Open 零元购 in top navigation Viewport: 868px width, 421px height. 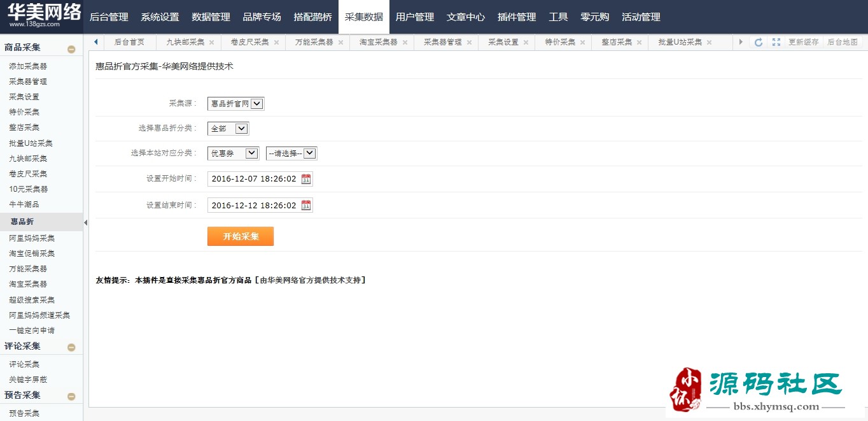tap(594, 17)
